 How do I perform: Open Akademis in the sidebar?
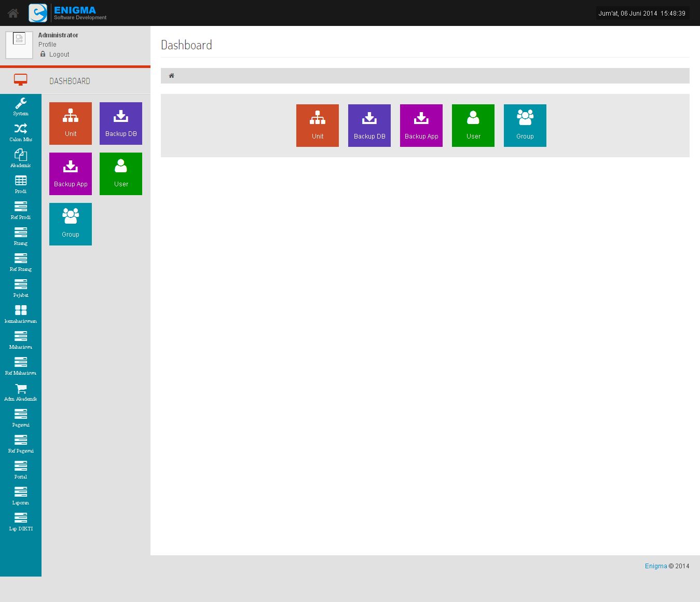(x=21, y=158)
